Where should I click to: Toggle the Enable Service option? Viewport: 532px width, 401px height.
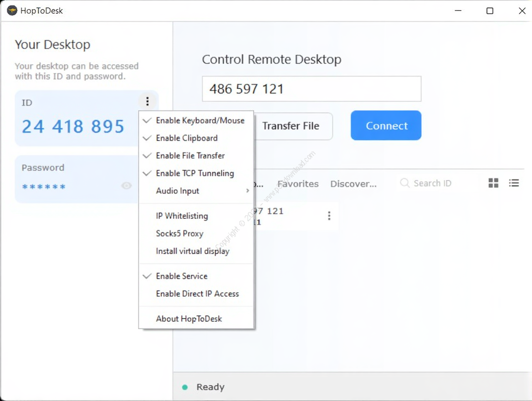coord(181,276)
